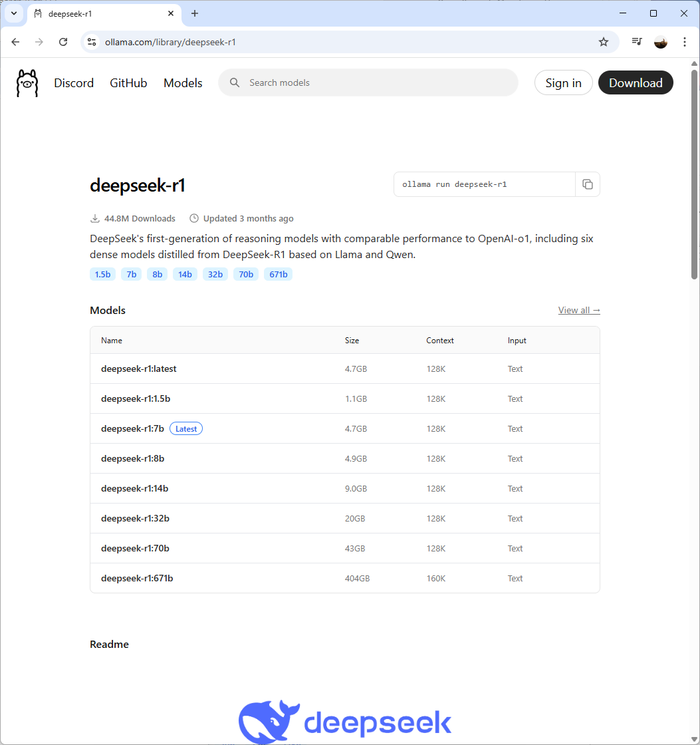This screenshot has width=700, height=745.
Task: Click the Models section heading
Action: [x=108, y=310]
